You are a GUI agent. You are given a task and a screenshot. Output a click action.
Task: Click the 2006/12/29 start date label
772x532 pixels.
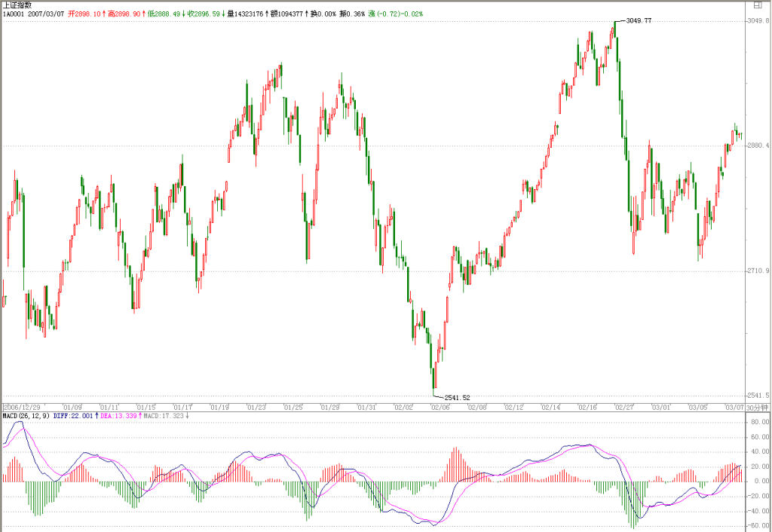click(x=23, y=408)
